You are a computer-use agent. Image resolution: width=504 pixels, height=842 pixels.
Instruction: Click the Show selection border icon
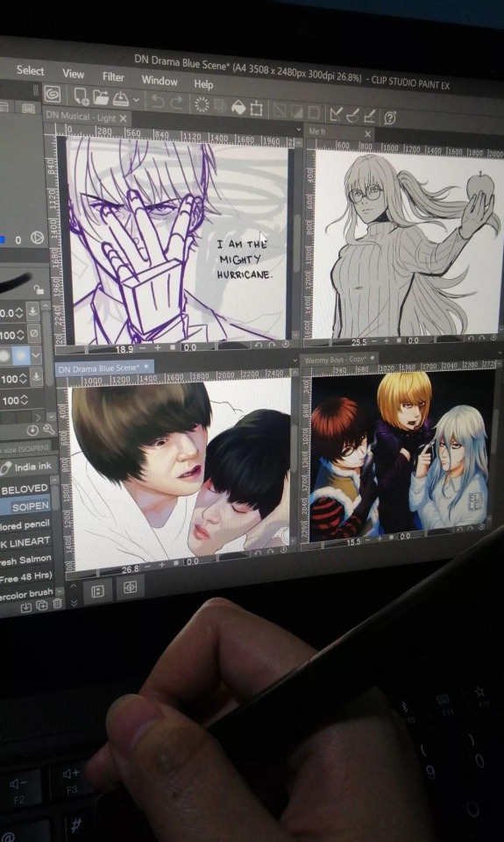pos(315,112)
